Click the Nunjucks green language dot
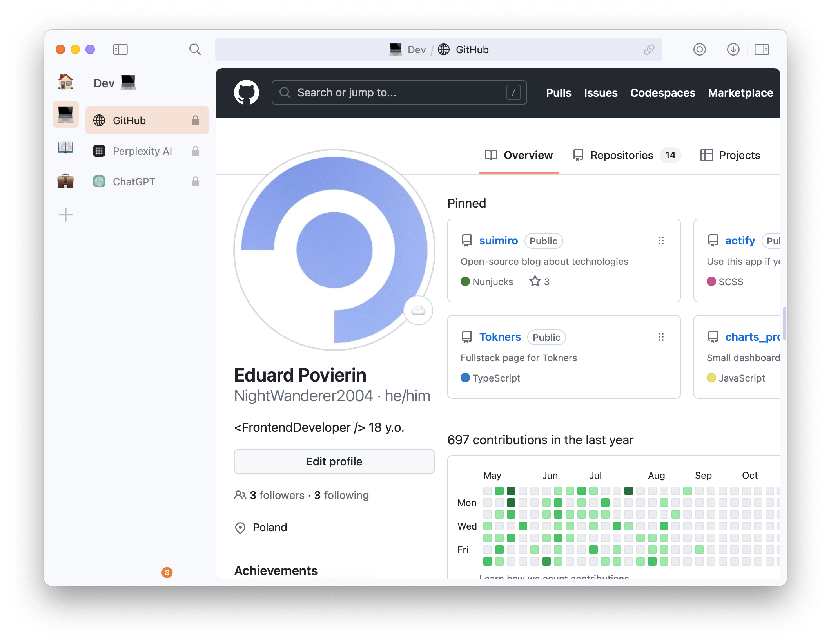 tap(465, 281)
